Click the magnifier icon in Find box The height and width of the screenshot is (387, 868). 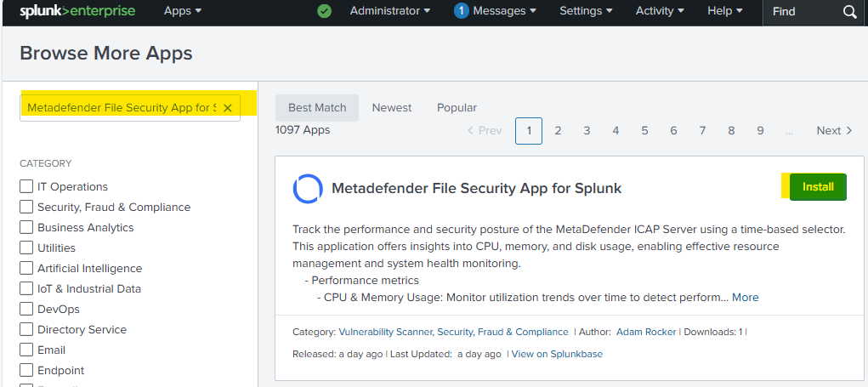pos(850,12)
